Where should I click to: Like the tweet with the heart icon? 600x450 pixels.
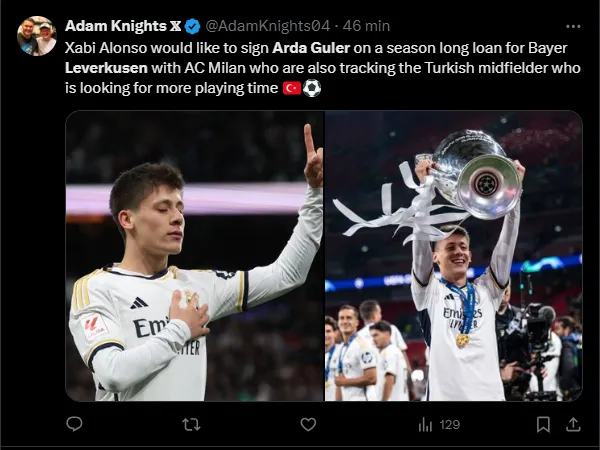pos(308,424)
